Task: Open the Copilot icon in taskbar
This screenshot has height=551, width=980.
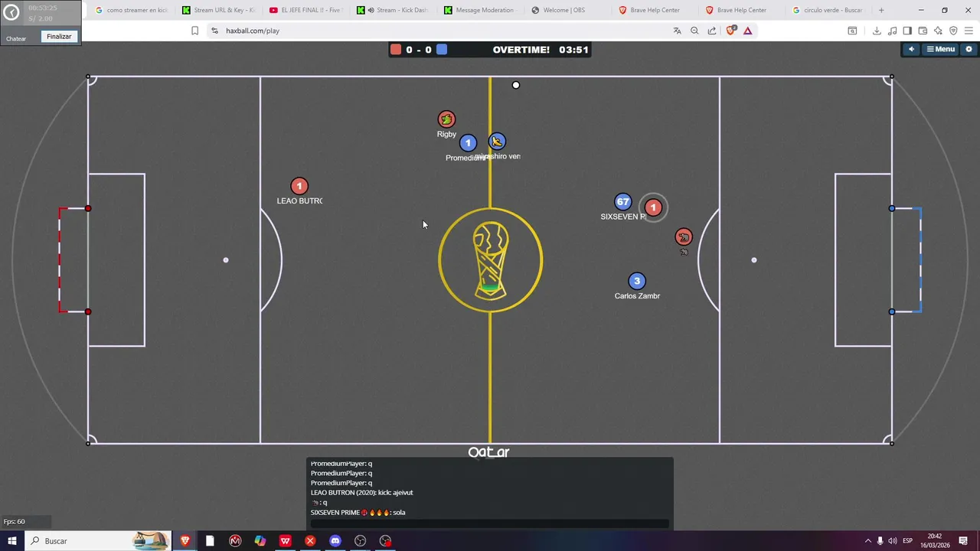Action: (x=260, y=541)
